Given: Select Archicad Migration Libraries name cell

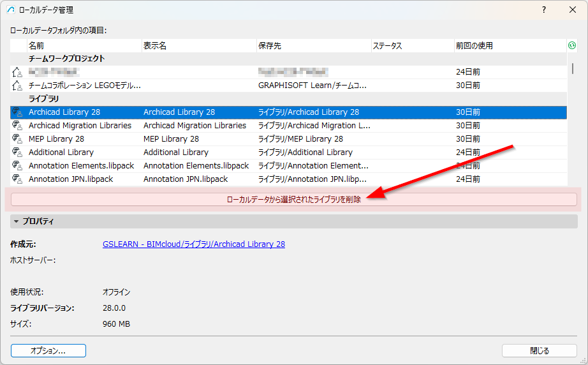Looking at the screenshot, I should 80,125.
